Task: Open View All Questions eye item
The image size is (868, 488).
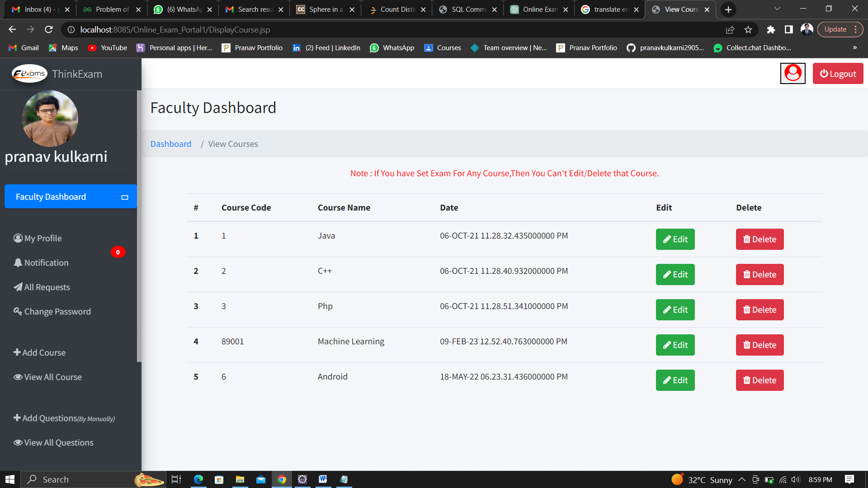Action: tap(53, 442)
